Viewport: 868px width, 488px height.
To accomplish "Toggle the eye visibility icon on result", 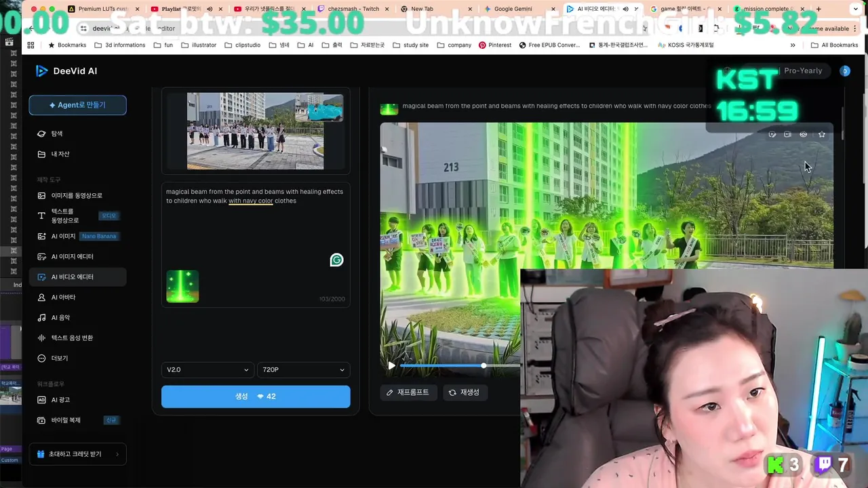I will (804, 134).
